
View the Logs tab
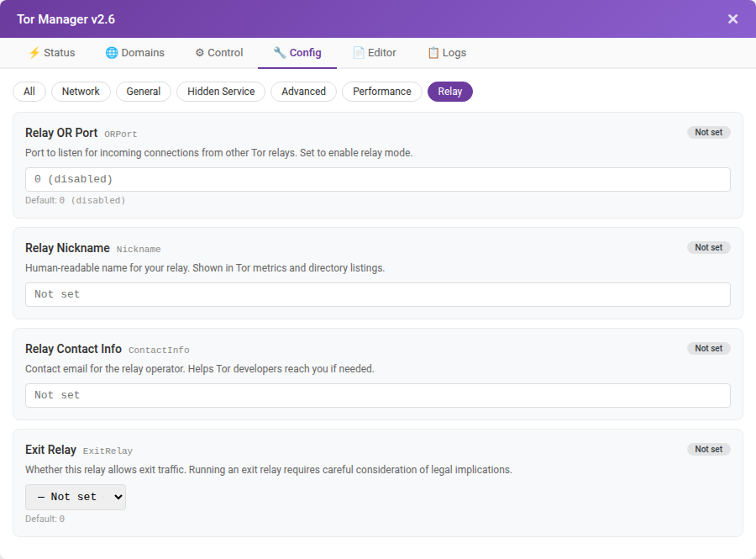tap(447, 53)
